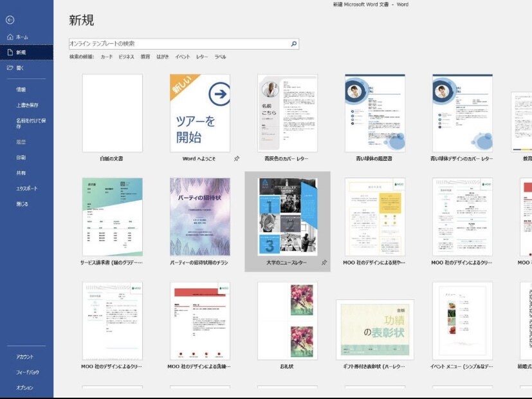
Task: Search suggested category はがき
Action: point(163,57)
